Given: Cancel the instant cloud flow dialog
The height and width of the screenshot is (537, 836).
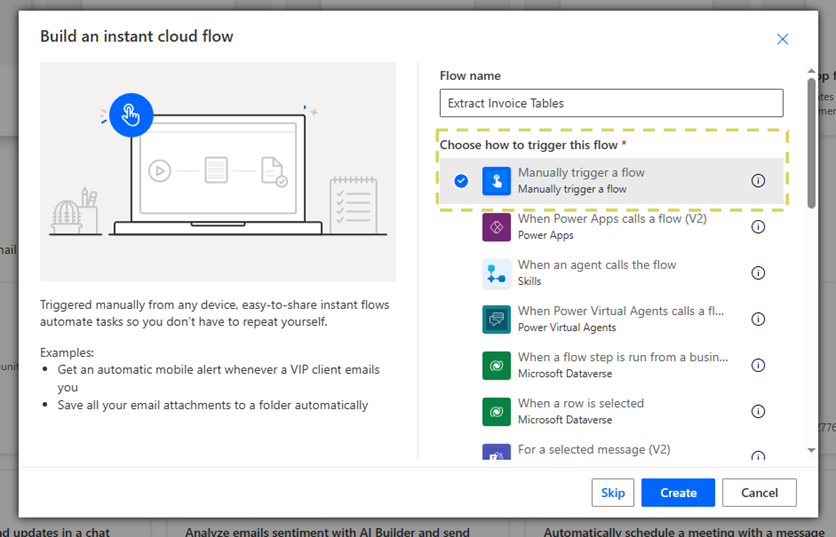Looking at the screenshot, I should pyautogui.click(x=759, y=492).
